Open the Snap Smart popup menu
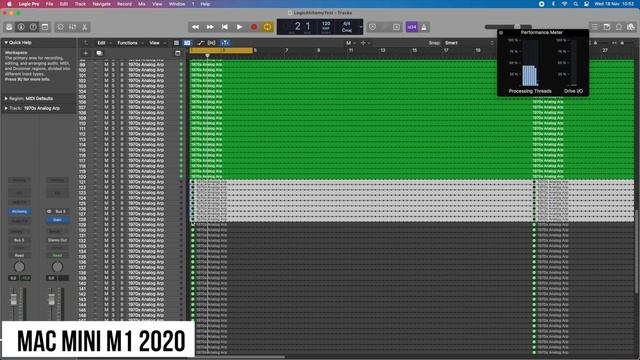This screenshot has height=360, width=640. [x=469, y=43]
